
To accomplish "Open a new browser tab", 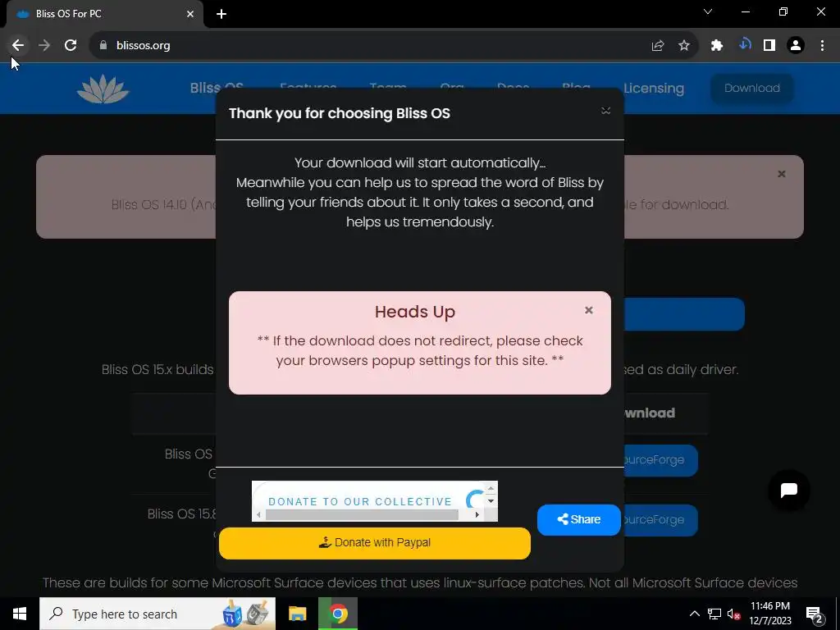I will (x=221, y=14).
